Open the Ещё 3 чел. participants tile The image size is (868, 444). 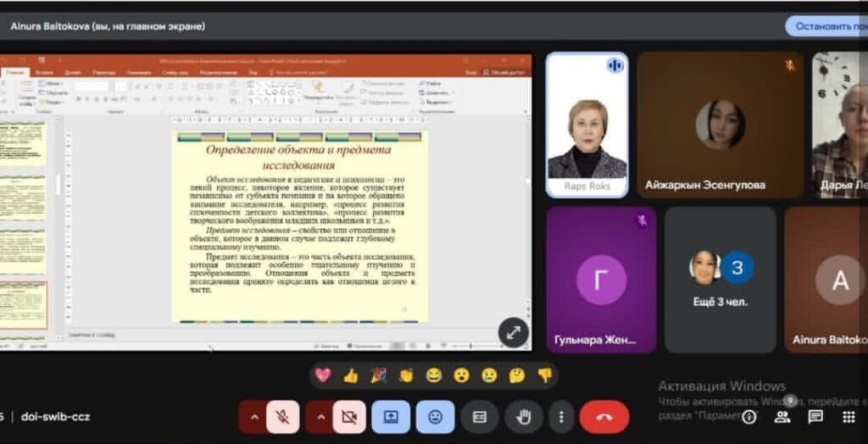tap(720, 280)
